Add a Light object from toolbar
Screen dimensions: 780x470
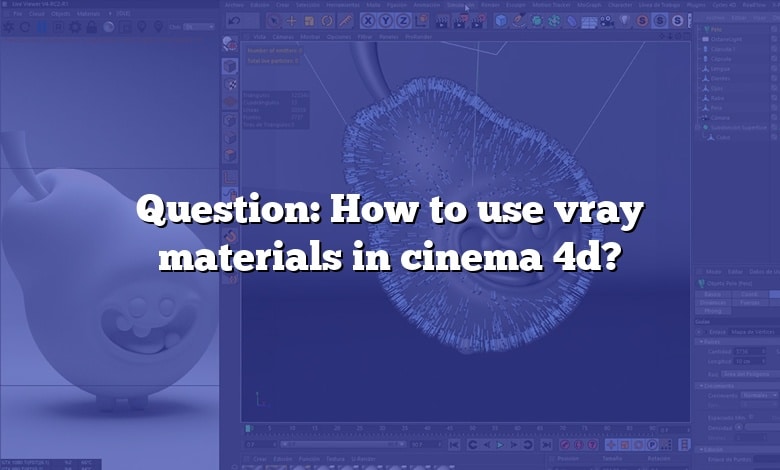[x=625, y=21]
